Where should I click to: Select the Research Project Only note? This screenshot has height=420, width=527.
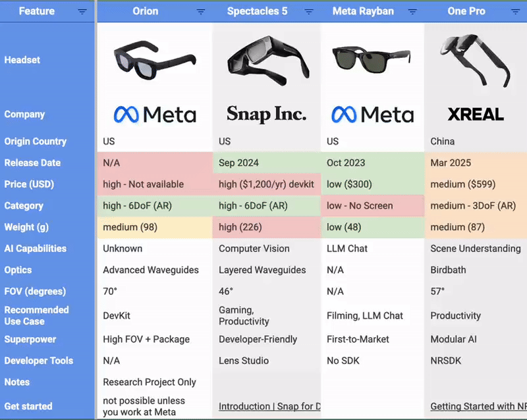150,382
